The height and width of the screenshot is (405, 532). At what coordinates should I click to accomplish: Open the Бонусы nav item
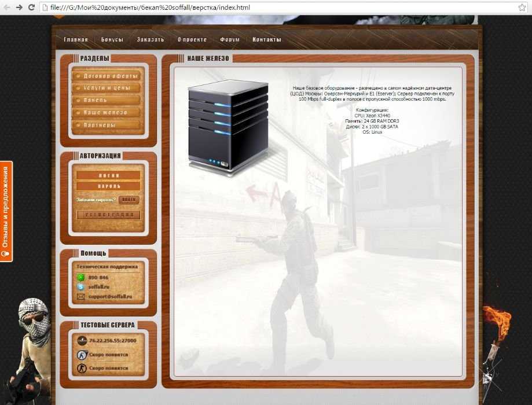tap(112, 39)
